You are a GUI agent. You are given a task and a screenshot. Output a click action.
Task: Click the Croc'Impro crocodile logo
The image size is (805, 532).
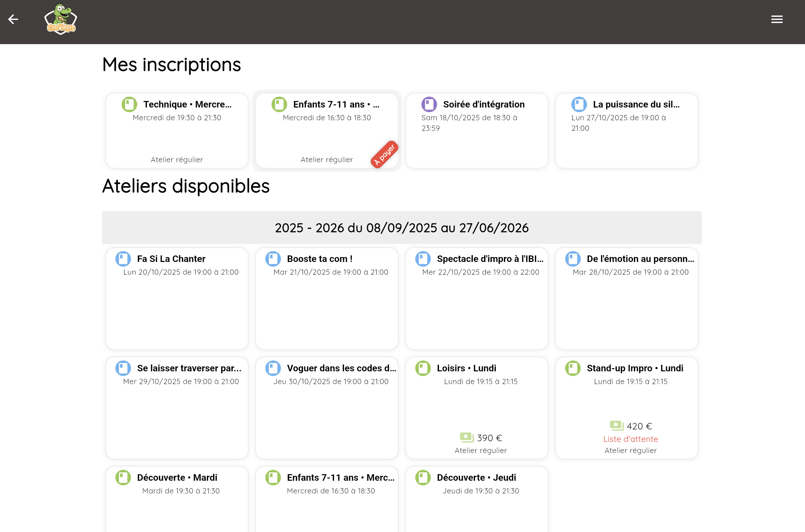(x=61, y=19)
